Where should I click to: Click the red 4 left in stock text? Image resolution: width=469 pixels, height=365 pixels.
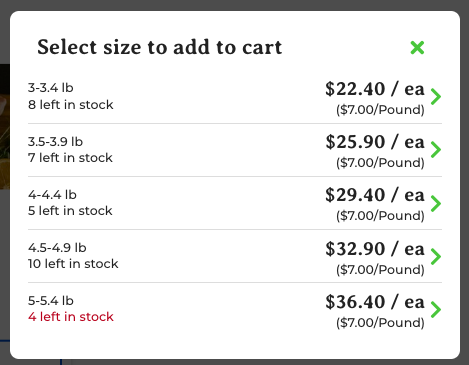coord(71,317)
